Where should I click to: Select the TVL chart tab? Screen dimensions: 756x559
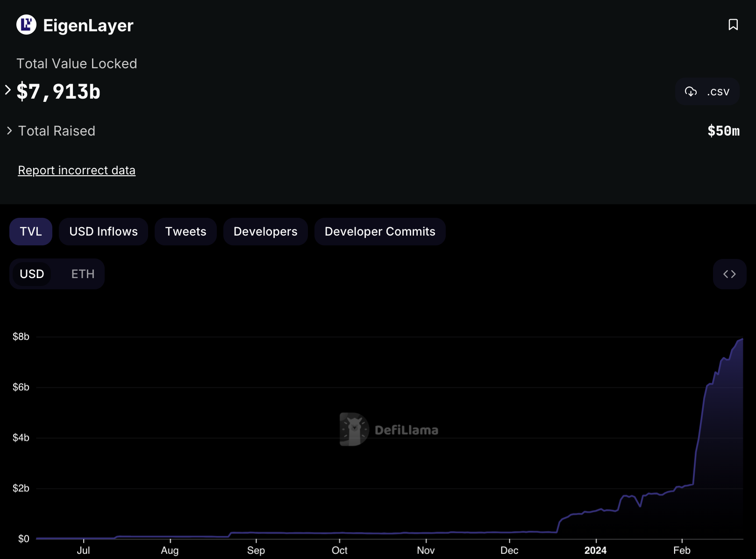31,231
